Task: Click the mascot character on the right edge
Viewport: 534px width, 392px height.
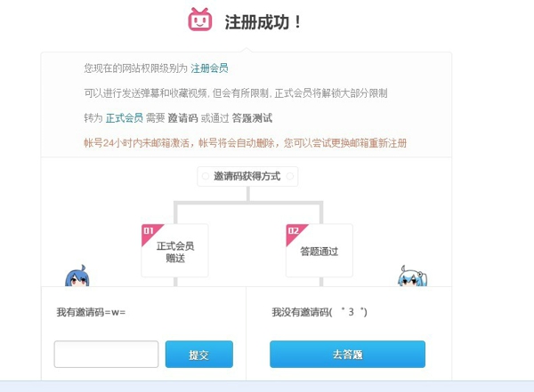Action: click(x=412, y=276)
